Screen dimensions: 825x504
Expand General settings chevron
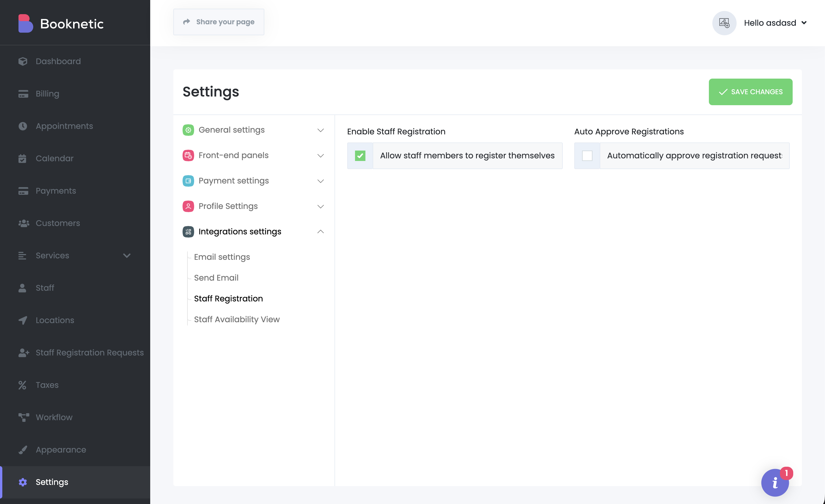click(320, 130)
